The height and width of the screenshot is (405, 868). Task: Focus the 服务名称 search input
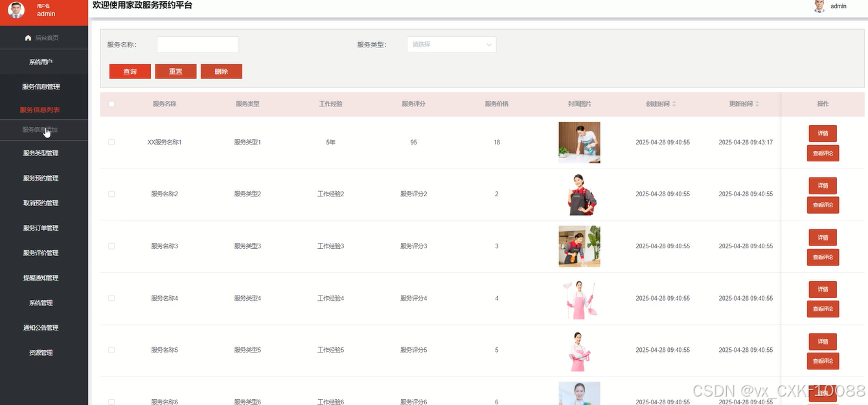(198, 45)
